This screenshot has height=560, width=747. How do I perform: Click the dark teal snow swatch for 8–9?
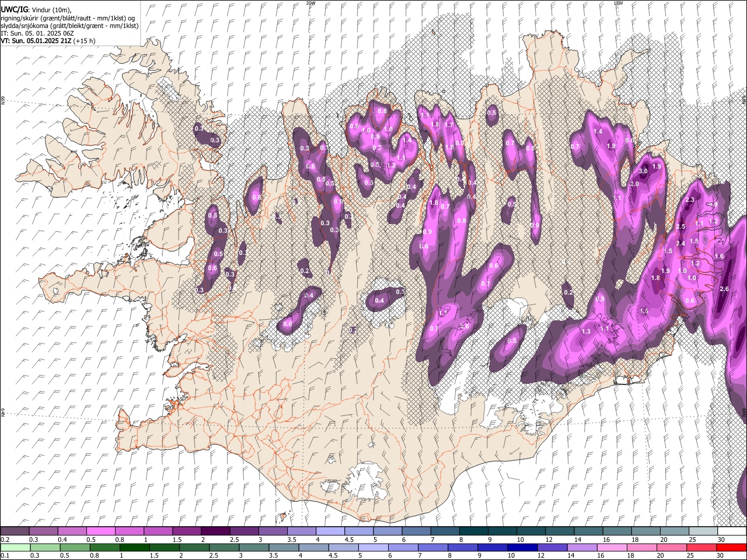click(x=473, y=531)
